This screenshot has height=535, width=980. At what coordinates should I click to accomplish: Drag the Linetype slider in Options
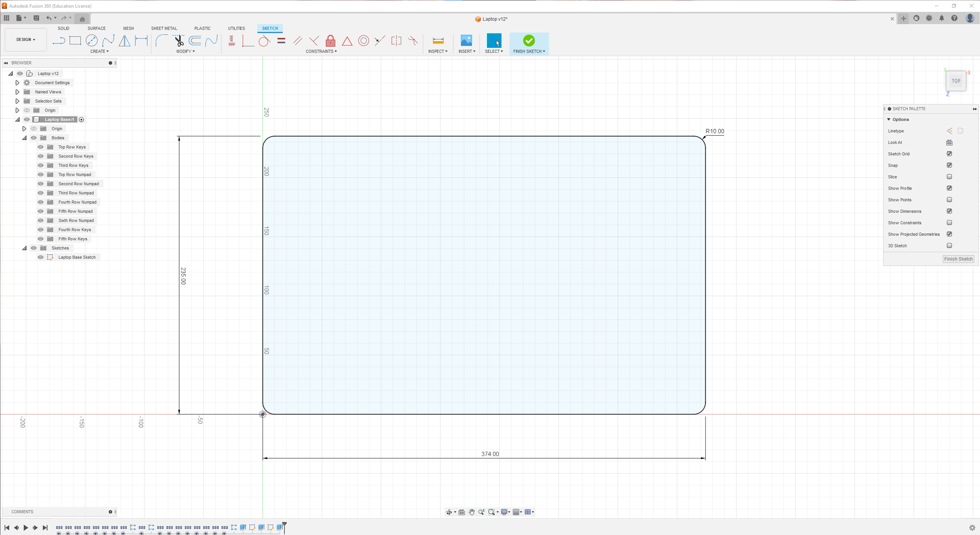tap(951, 131)
